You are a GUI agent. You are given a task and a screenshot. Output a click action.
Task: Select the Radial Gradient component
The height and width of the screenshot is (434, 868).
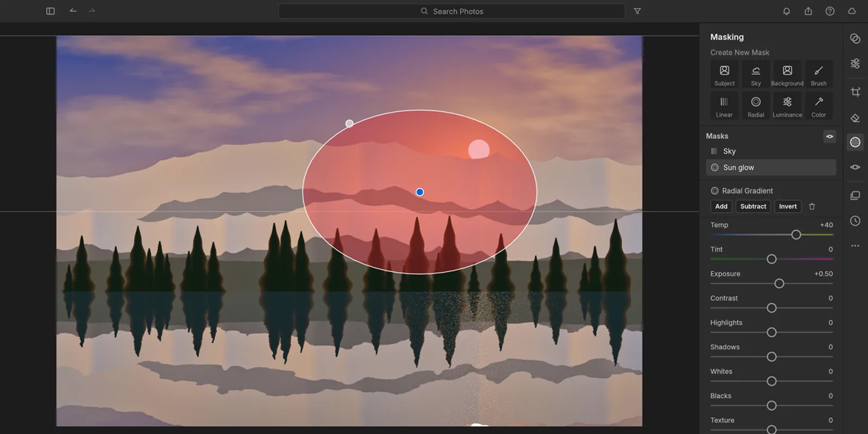741,191
